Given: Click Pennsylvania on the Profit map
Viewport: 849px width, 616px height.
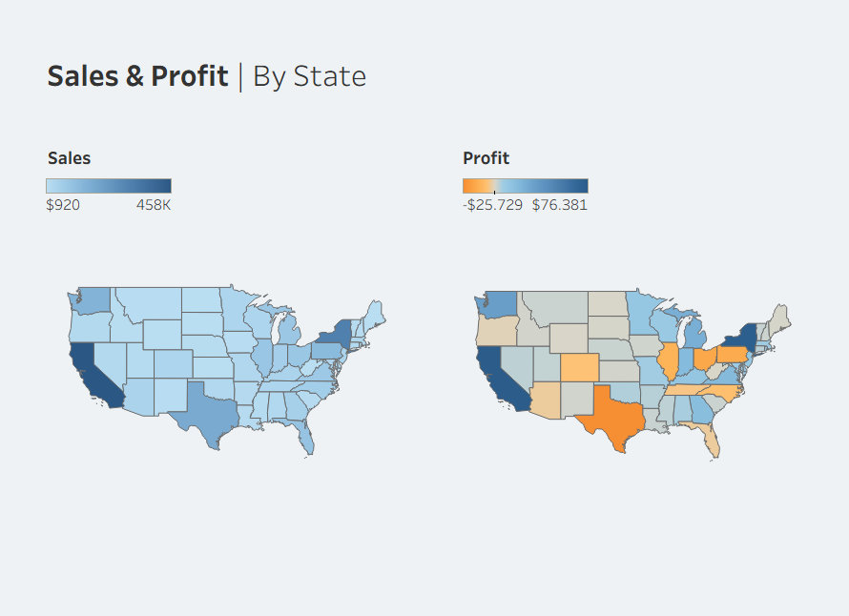Looking at the screenshot, I should [x=733, y=356].
